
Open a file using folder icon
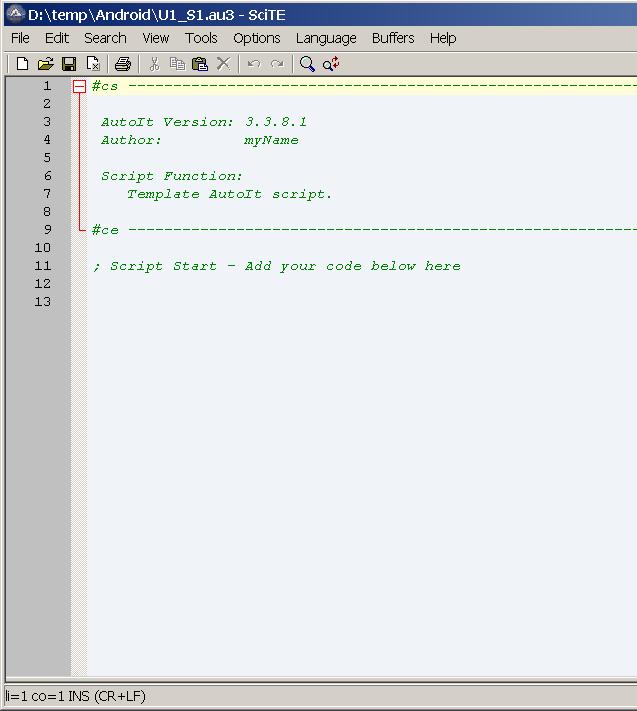pyautogui.click(x=46, y=64)
